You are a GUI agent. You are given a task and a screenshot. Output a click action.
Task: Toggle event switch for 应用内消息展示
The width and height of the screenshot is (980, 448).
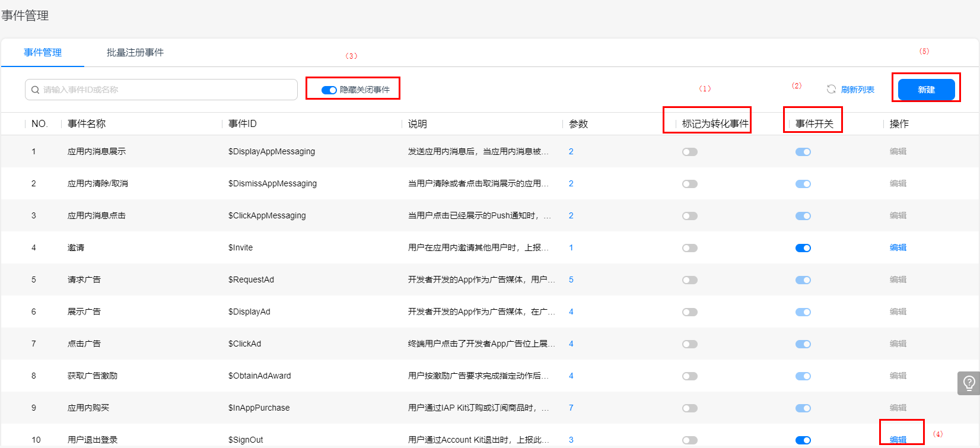(803, 152)
